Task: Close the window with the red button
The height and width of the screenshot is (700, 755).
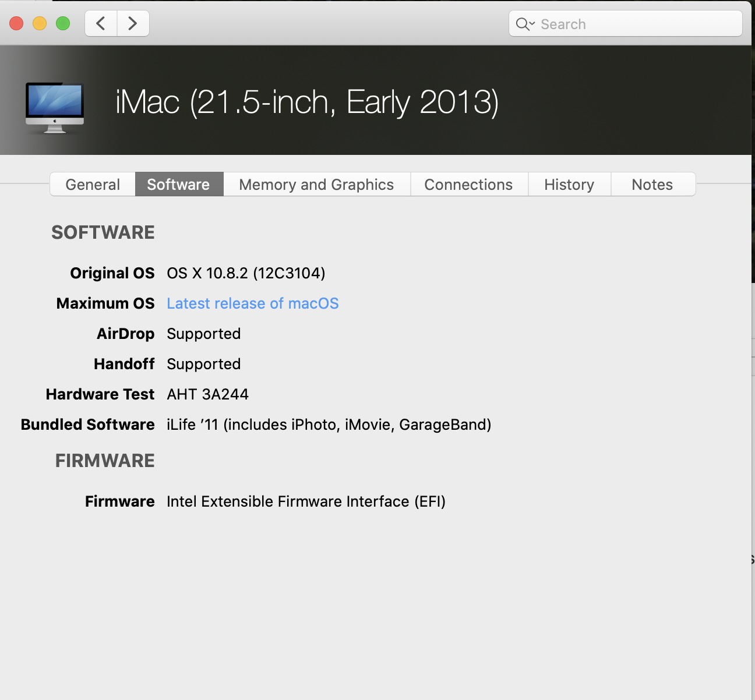Action: (16, 23)
